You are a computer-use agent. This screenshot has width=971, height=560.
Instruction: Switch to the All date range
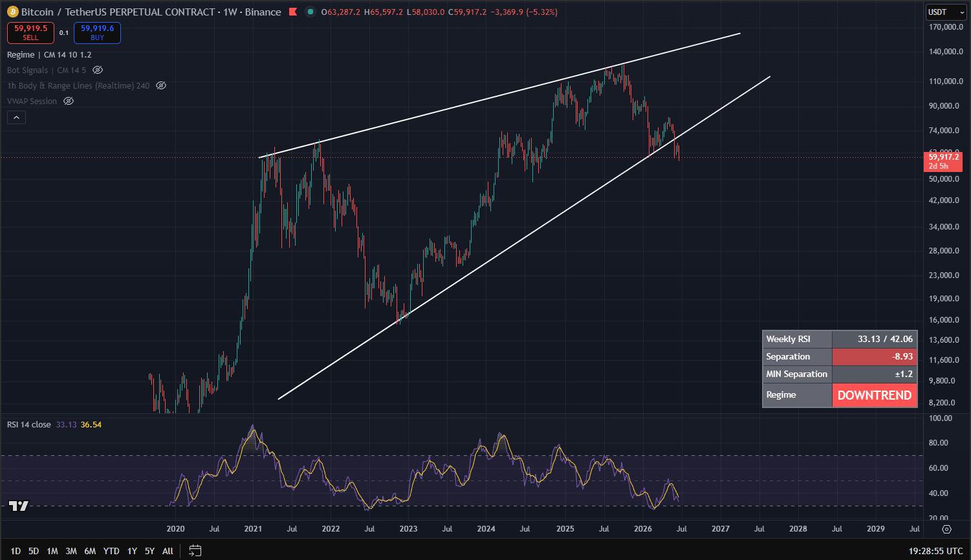[168, 551]
